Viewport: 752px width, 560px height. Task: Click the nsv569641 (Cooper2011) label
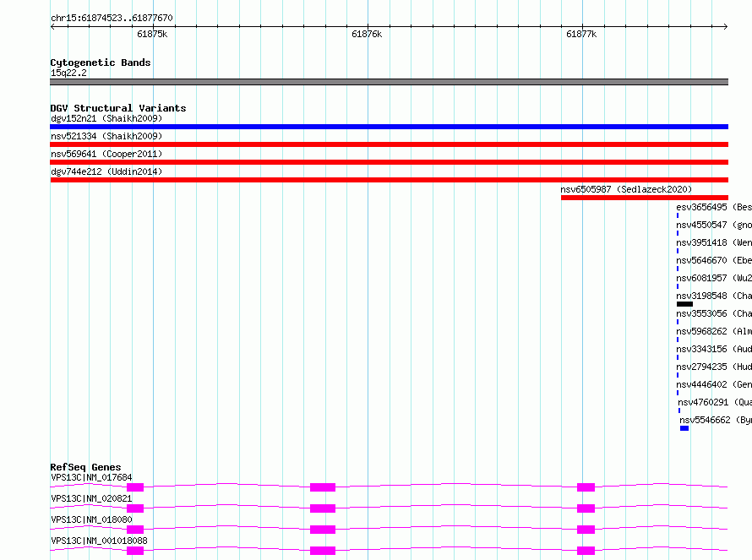pyautogui.click(x=106, y=154)
